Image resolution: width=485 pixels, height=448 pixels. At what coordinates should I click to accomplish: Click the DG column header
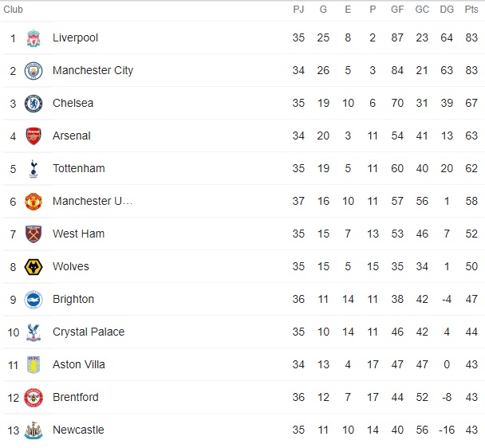click(x=446, y=10)
